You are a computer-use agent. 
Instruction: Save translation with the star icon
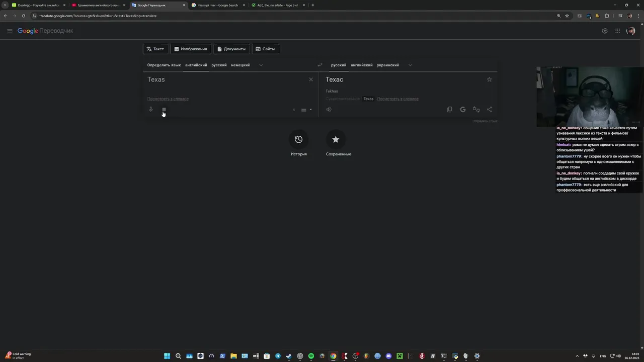coord(489,79)
